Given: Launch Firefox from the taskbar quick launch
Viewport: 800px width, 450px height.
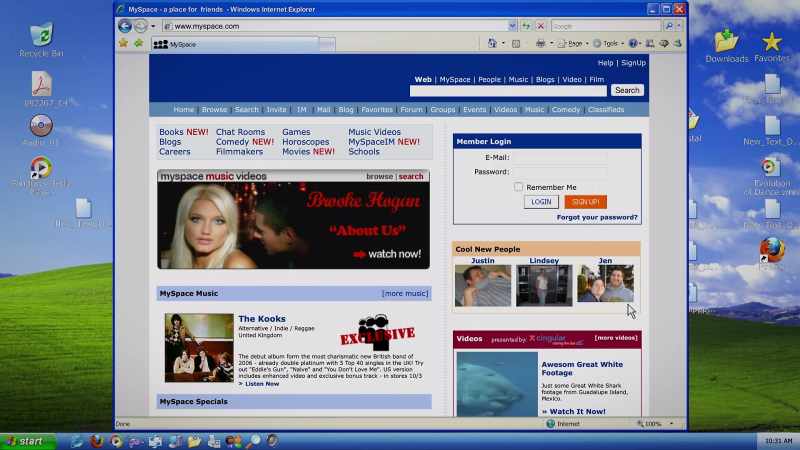Looking at the screenshot, I should 96,441.
